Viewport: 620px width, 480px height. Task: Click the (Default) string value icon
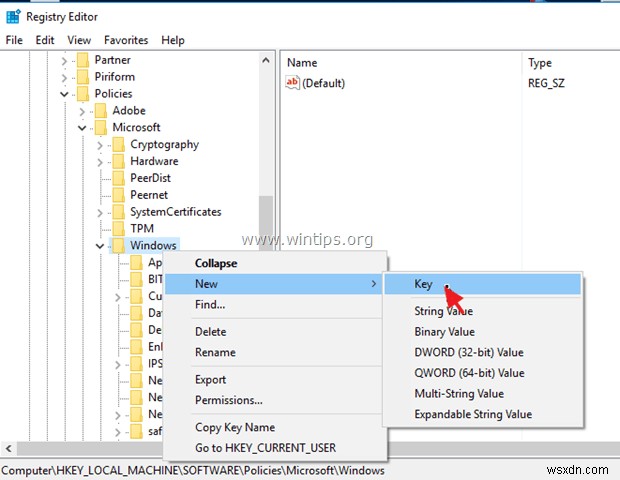(x=293, y=83)
